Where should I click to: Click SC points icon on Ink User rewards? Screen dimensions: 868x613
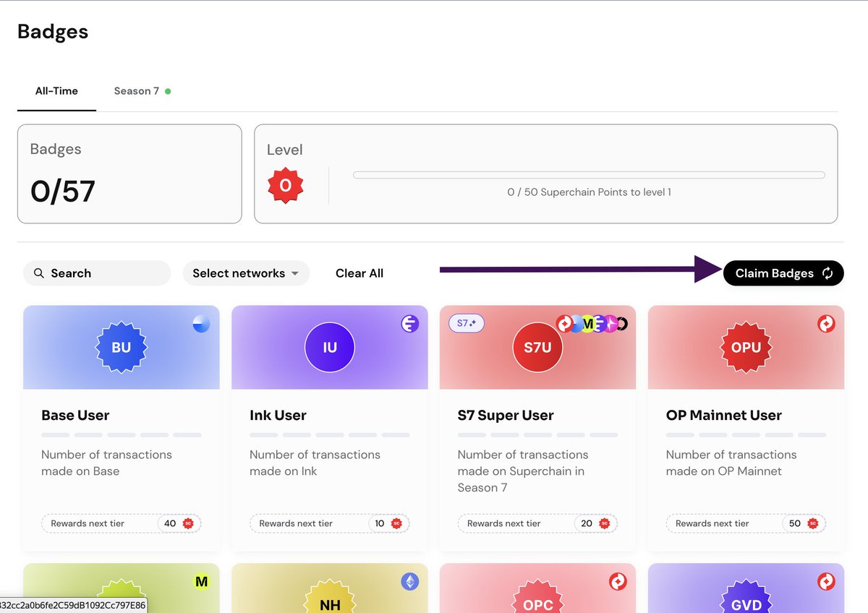396,523
